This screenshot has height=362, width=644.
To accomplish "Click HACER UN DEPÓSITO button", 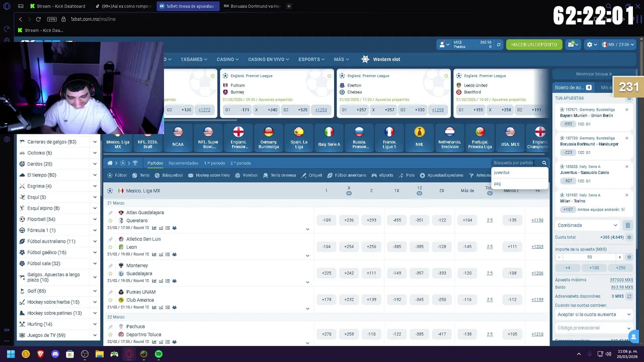I will [534, 44].
